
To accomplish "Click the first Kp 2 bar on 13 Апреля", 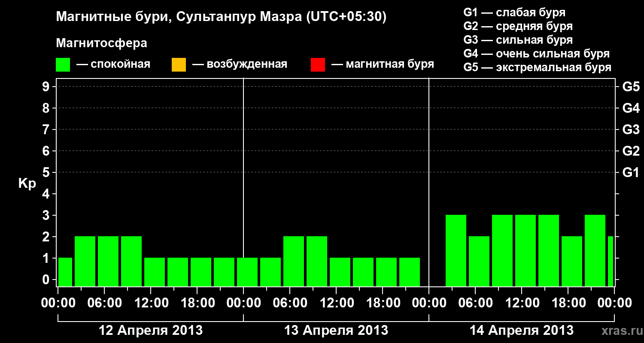I will pyautogui.click(x=294, y=261).
